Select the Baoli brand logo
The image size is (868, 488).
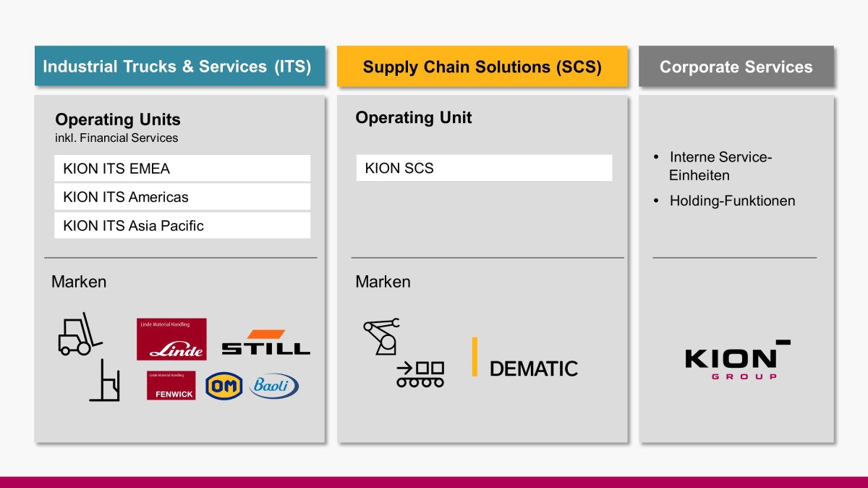274,386
